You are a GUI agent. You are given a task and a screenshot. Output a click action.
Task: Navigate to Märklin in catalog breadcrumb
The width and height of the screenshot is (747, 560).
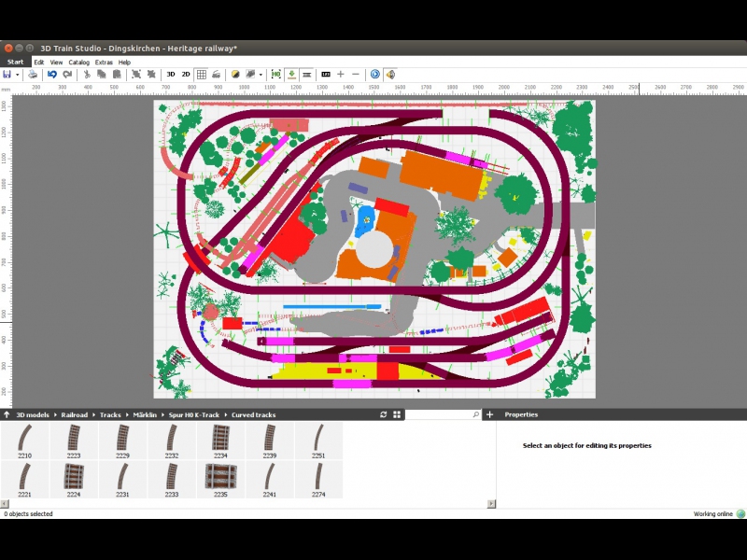pos(145,414)
